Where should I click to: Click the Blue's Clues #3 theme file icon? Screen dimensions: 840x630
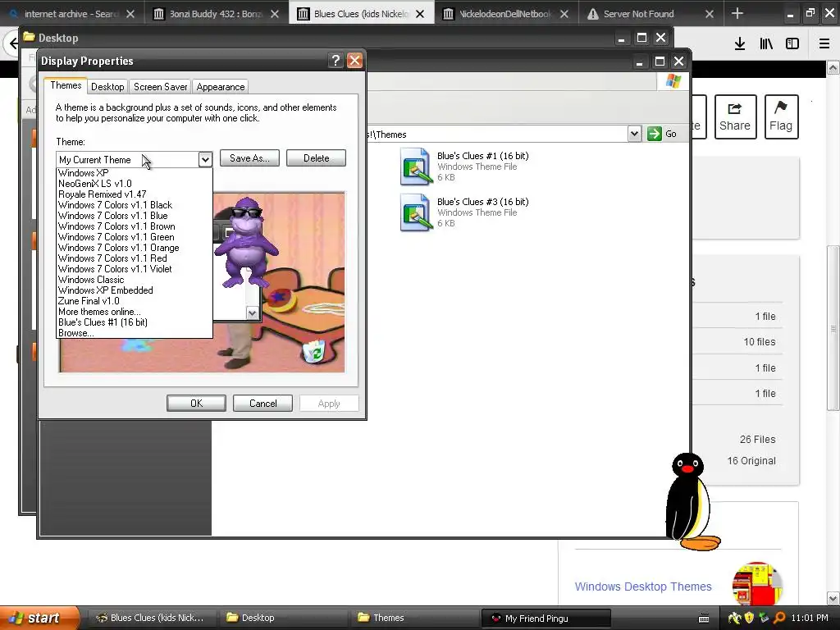click(416, 212)
